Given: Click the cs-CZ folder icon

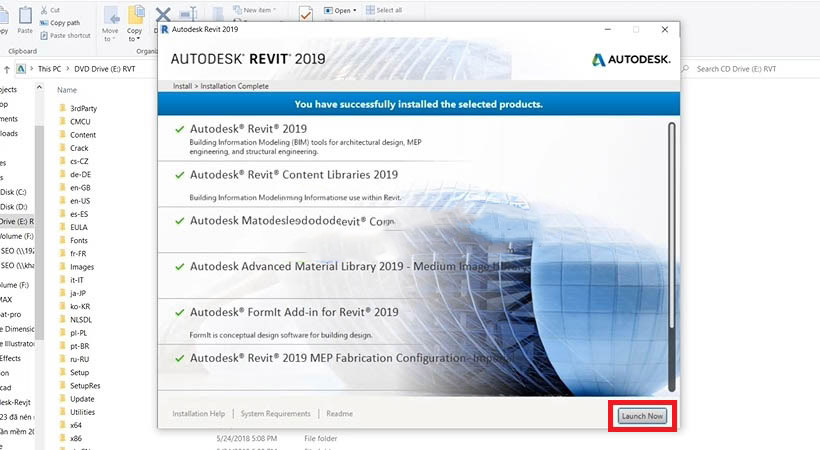Looking at the screenshot, I should pos(62,161).
